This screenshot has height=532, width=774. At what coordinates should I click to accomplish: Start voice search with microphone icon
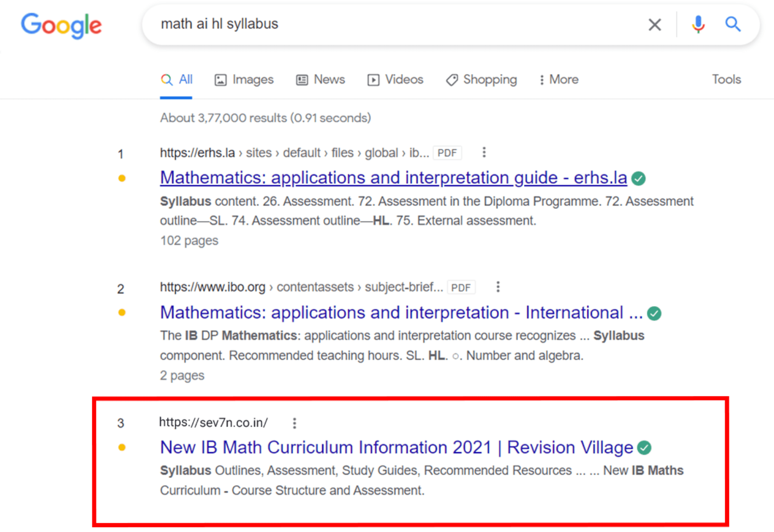pyautogui.click(x=698, y=24)
